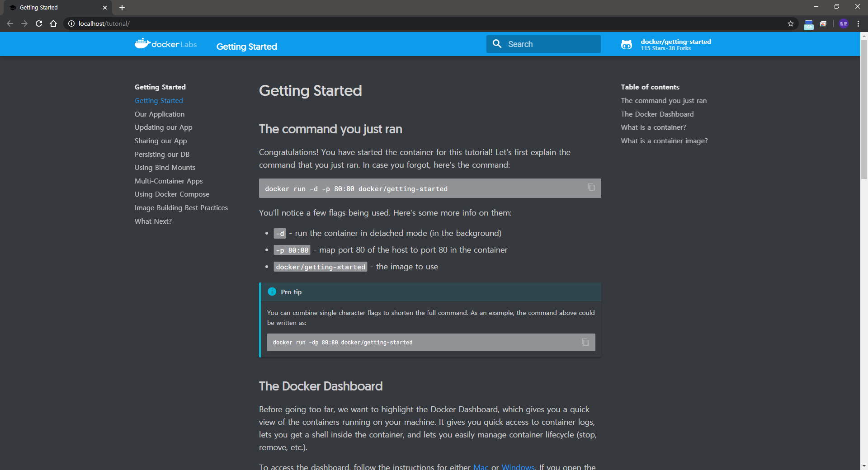
Task: Click the main Getting Started heading
Action: click(311, 90)
